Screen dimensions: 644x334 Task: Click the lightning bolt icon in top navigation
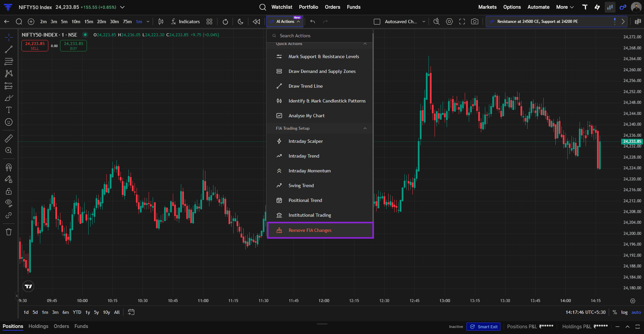(x=597, y=7)
